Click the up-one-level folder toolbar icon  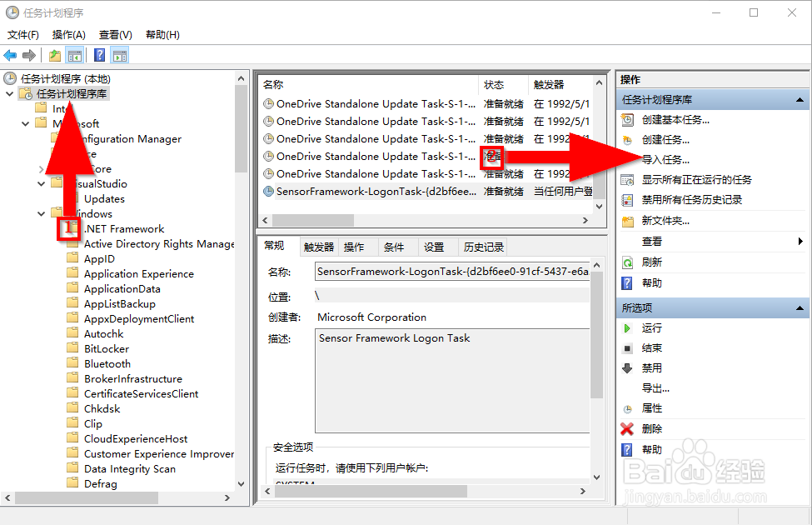tap(54, 55)
